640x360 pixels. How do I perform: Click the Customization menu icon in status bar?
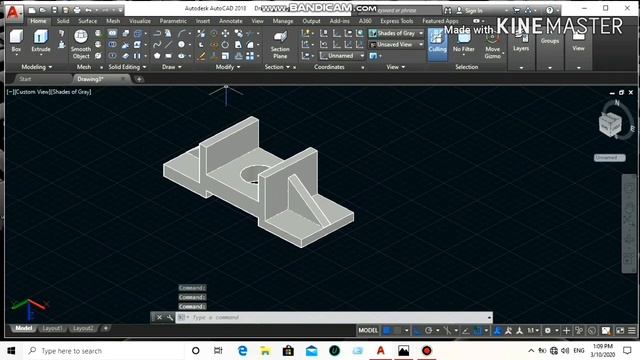pos(632,331)
